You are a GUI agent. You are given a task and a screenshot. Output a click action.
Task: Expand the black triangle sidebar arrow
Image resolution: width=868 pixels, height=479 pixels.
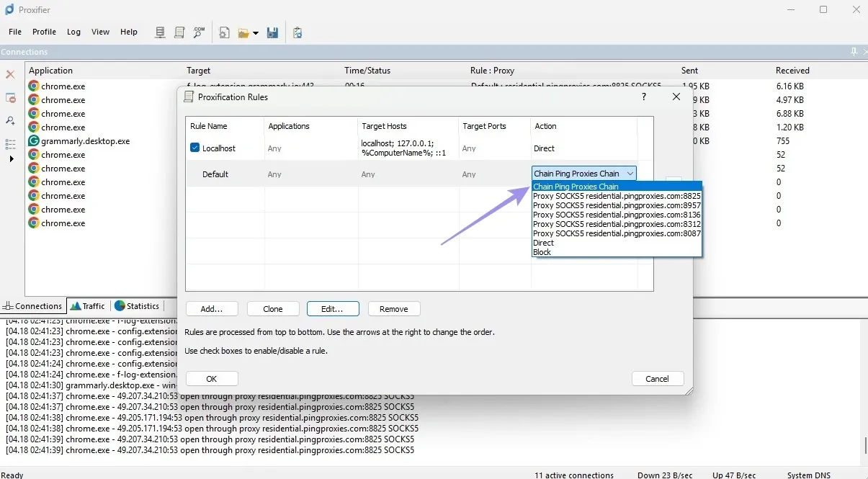point(11,158)
